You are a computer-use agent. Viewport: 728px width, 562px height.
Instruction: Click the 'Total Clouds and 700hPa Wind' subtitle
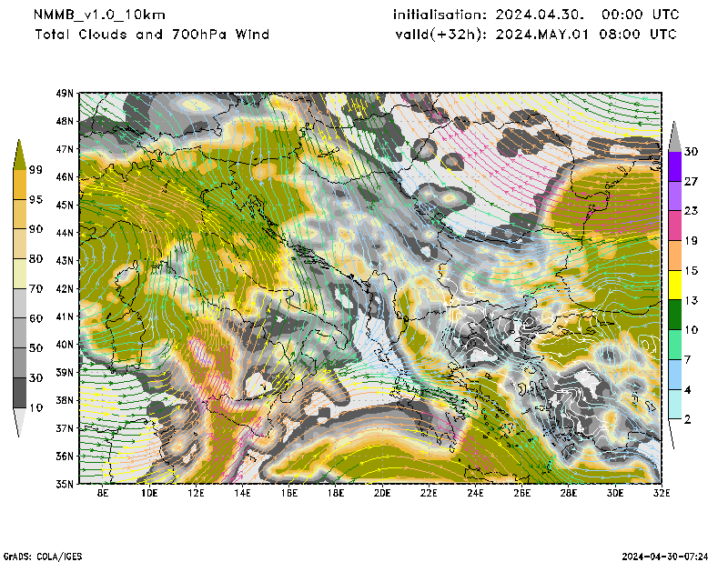pyautogui.click(x=152, y=35)
